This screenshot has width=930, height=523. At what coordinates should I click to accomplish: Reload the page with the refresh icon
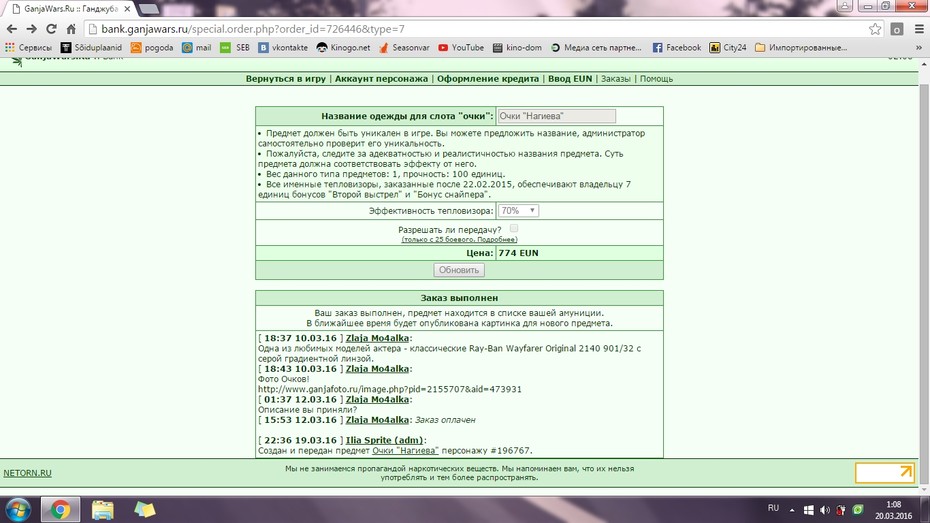[x=51, y=28]
